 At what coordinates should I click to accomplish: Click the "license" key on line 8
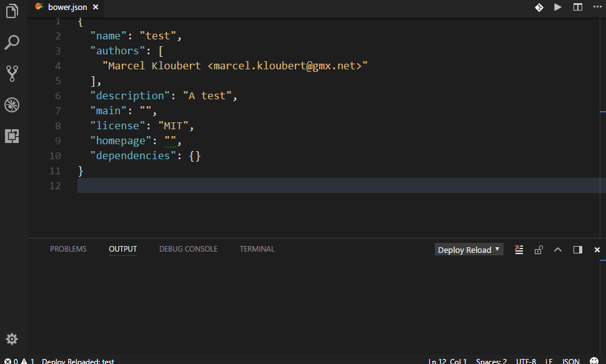click(117, 126)
